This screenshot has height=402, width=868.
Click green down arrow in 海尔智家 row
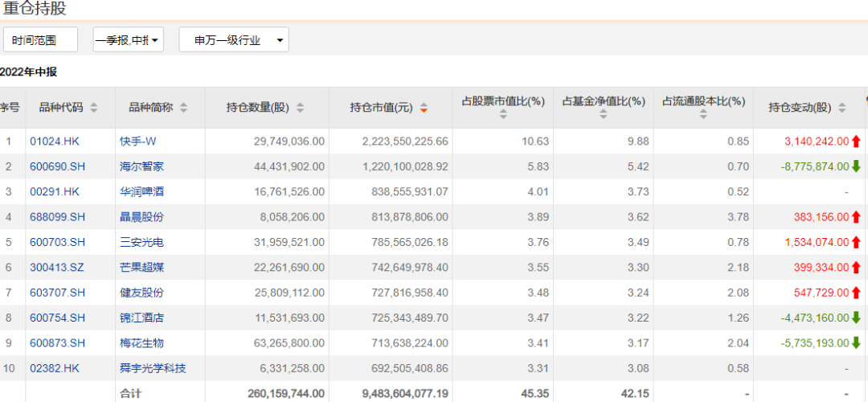coord(857,166)
